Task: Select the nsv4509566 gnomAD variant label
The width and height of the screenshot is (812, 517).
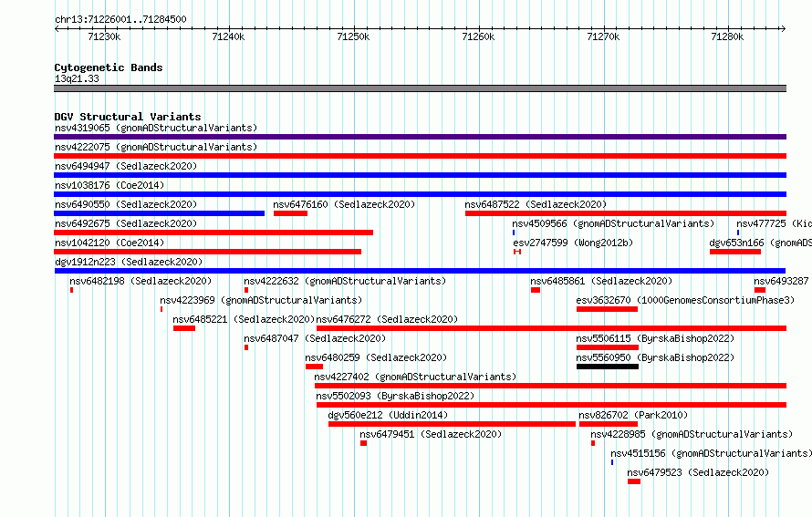Action: (613, 223)
